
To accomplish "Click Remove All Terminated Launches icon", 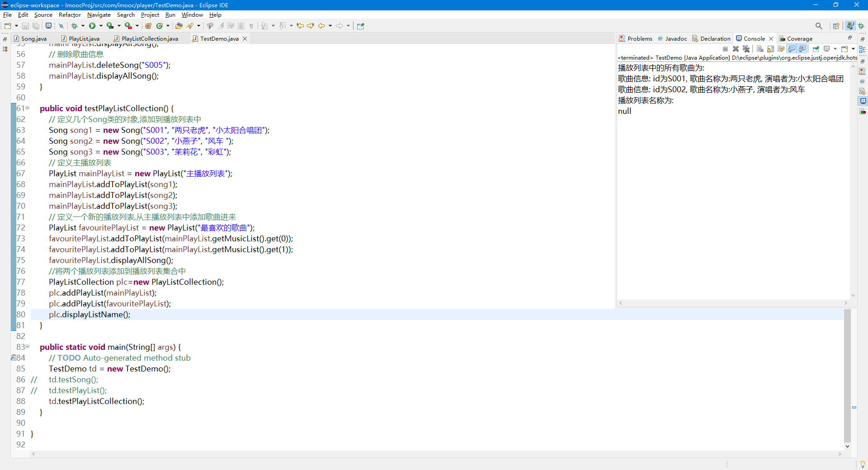I will (746, 49).
